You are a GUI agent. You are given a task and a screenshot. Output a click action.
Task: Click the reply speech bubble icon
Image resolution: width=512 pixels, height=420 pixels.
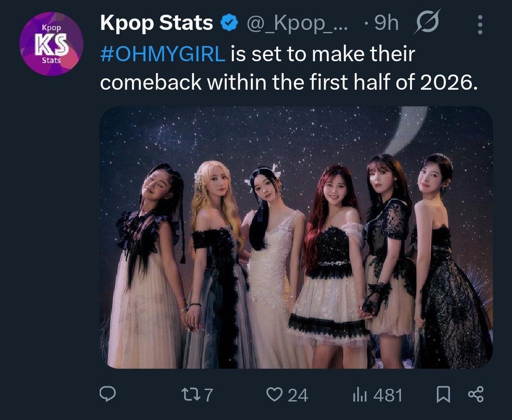[108, 394]
